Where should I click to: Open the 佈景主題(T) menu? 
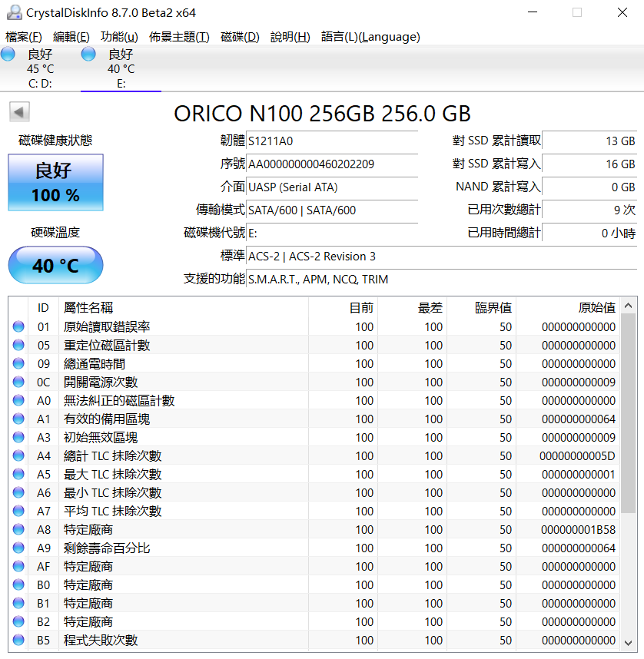pyautogui.click(x=179, y=37)
